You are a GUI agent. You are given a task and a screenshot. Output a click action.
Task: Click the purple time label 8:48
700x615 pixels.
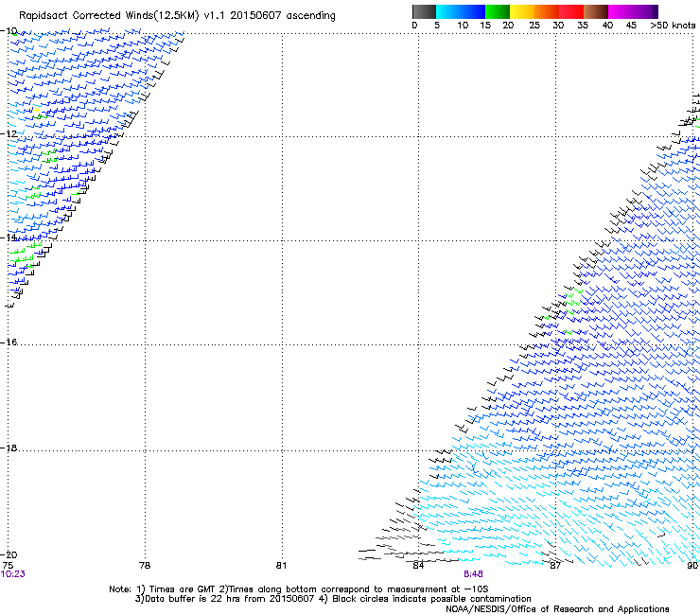tap(473, 574)
